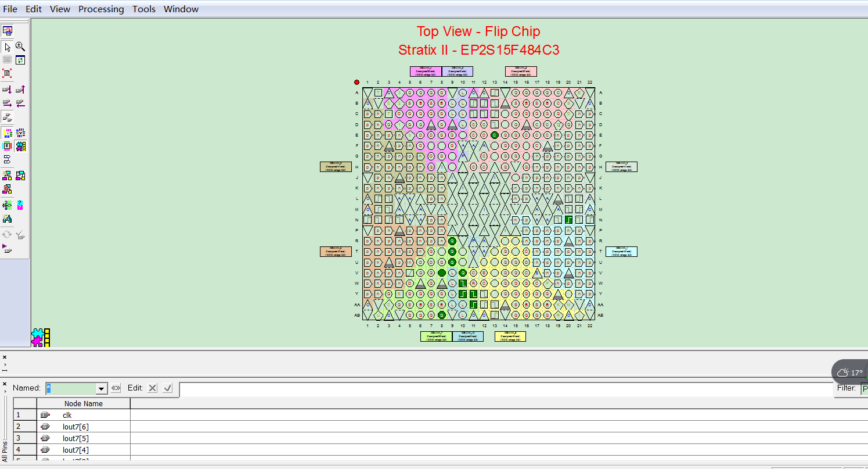Click row number 3 in the pin table
Screen dimensions: 868x469
click(x=25, y=438)
